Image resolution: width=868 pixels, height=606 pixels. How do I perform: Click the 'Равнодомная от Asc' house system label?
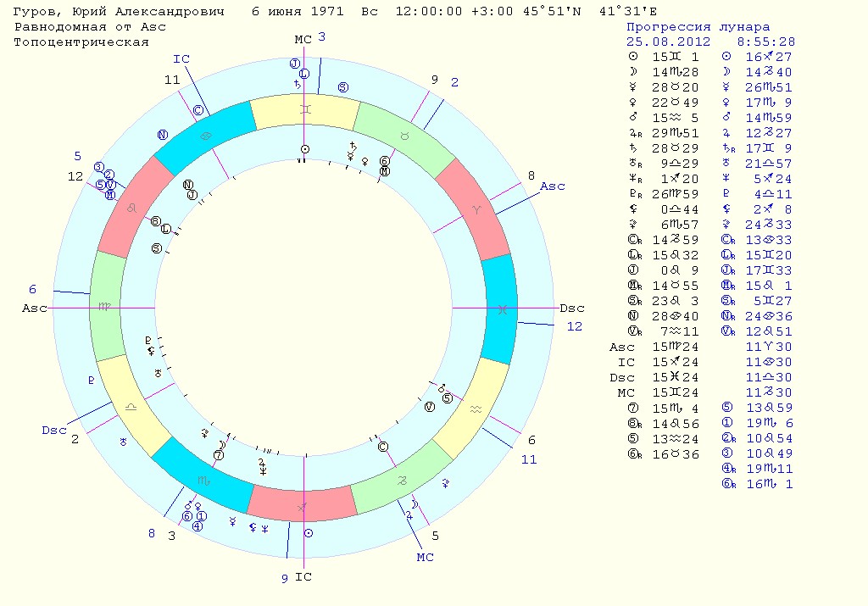pos(90,26)
